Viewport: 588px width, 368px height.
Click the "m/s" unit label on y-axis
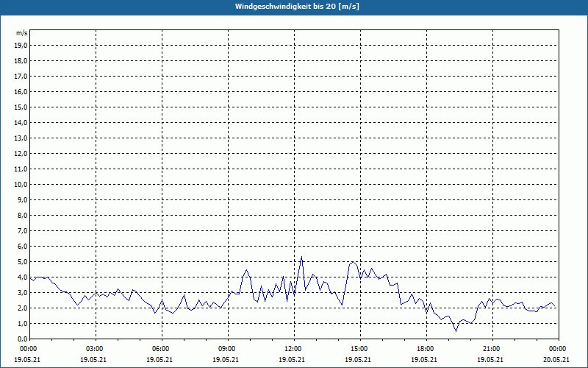(x=22, y=33)
